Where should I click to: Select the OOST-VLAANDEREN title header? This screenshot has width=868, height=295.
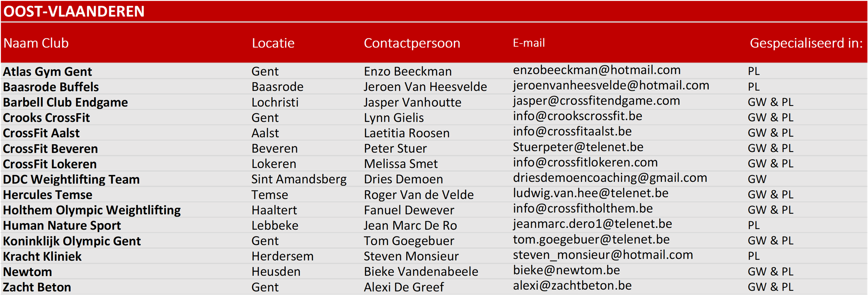pos(74,11)
